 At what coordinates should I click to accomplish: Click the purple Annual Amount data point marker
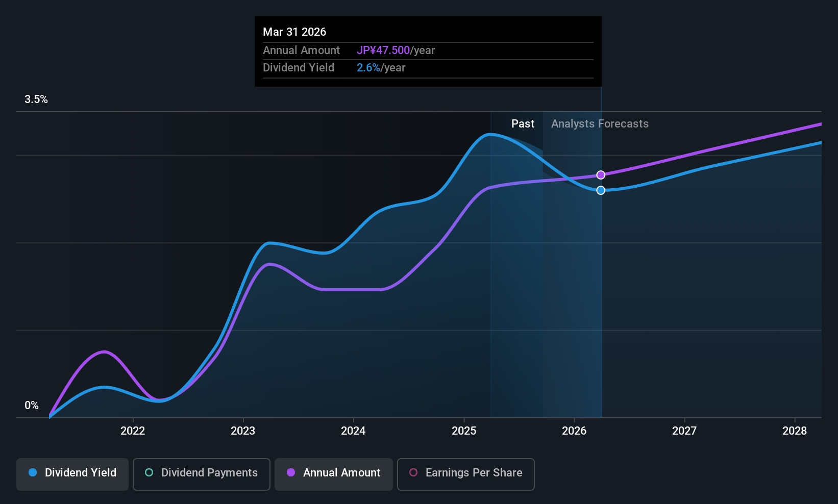pyautogui.click(x=601, y=175)
